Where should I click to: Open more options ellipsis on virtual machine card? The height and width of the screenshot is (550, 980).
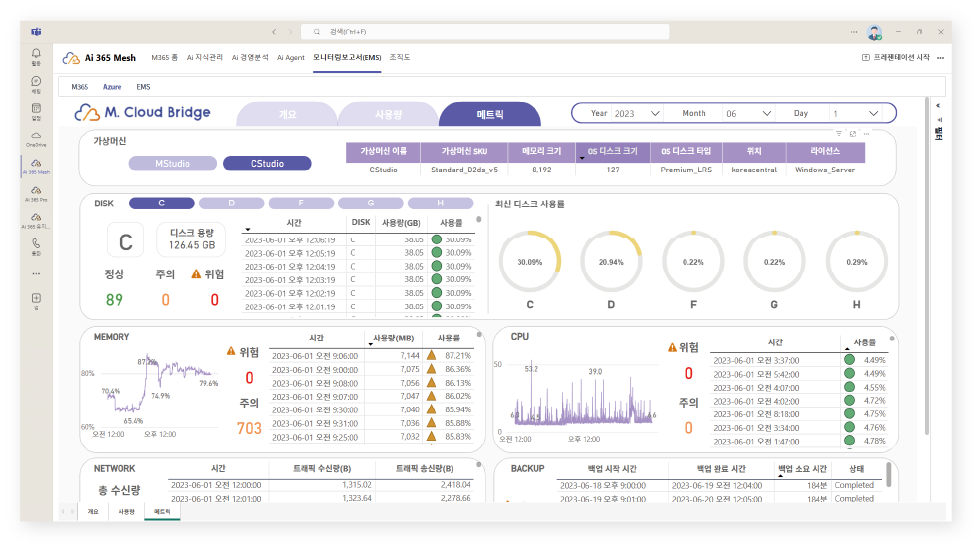click(866, 133)
